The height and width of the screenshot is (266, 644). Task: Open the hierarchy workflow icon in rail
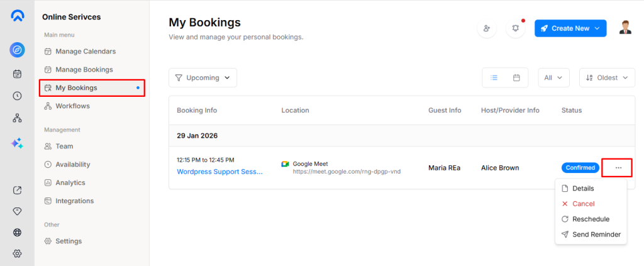(17, 118)
